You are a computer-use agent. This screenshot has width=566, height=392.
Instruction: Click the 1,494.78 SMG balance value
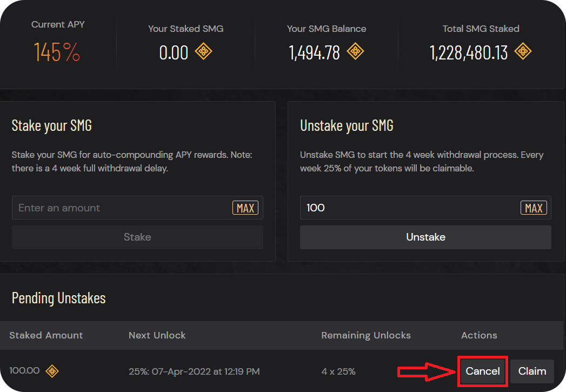[x=315, y=52]
